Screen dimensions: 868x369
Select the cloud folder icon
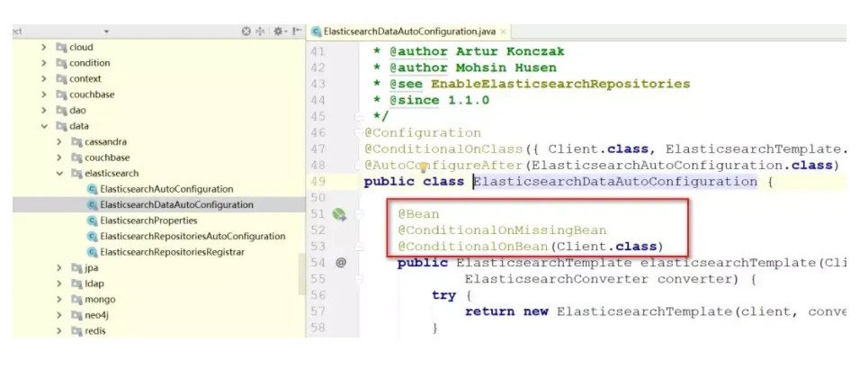pyautogui.click(x=61, y=48)
